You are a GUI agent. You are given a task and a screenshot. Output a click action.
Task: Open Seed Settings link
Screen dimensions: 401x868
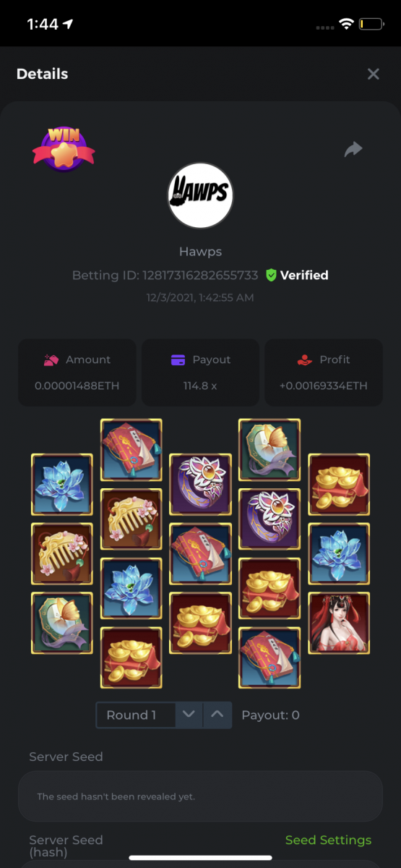point(328,840)
